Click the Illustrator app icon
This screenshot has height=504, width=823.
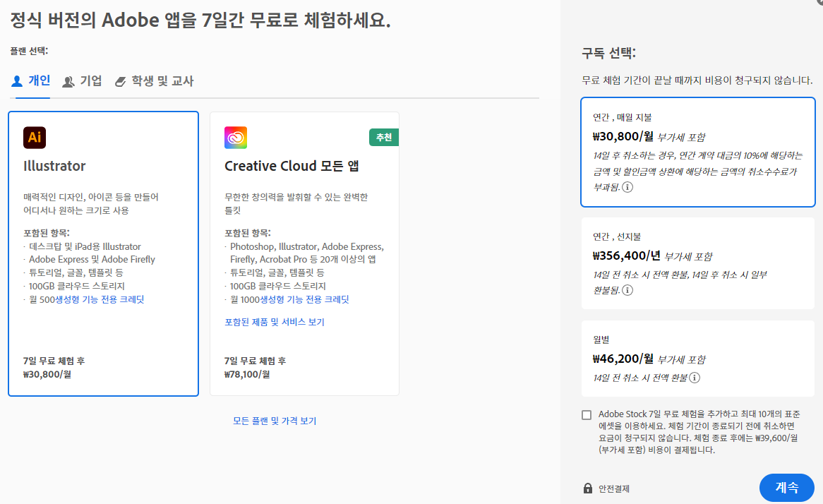(x=35, y=138)
